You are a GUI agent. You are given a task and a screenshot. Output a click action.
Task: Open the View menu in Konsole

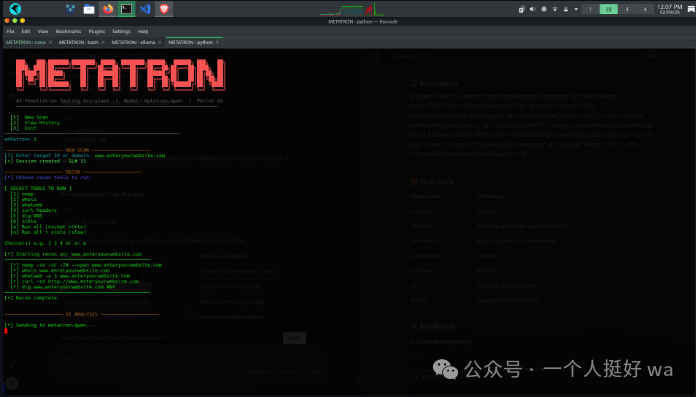click(x=43, y=32)
